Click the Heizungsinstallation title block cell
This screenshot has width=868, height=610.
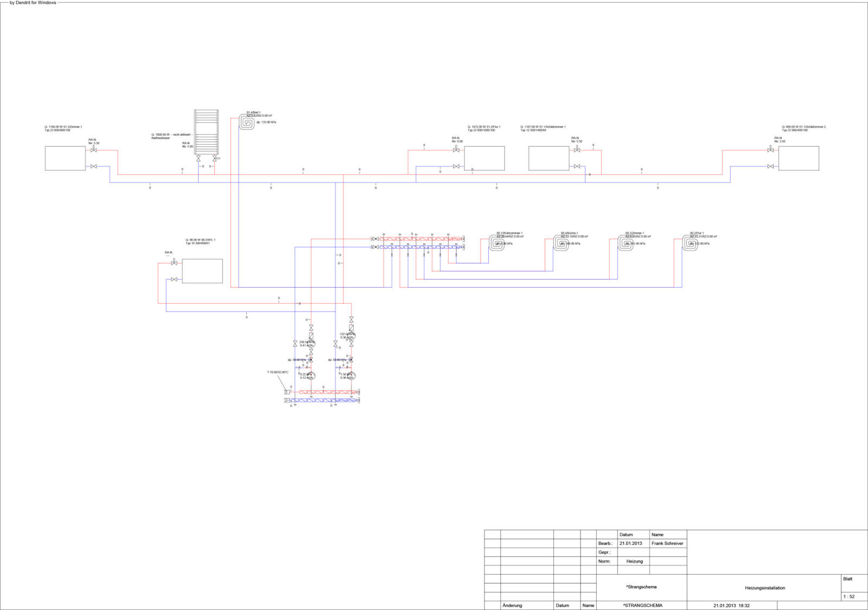click(x=764, y=588)
